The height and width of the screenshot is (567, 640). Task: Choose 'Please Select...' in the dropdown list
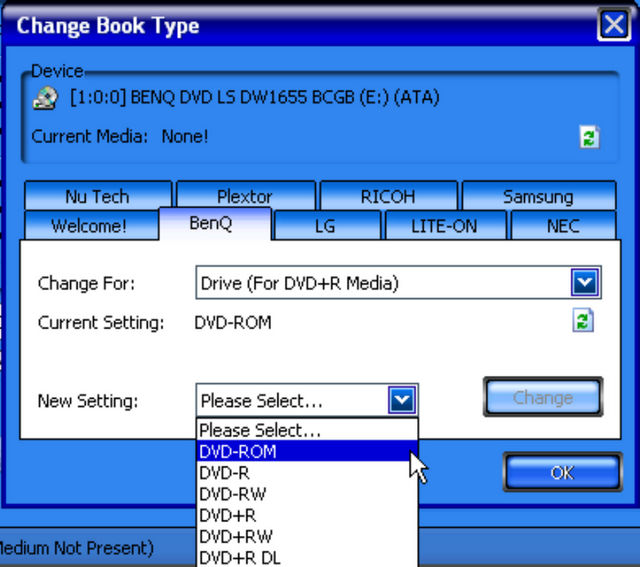pos(307,430)
